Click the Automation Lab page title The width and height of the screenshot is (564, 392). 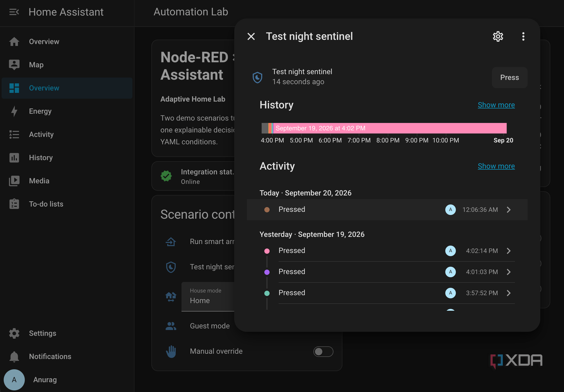(x=191, y=12)
